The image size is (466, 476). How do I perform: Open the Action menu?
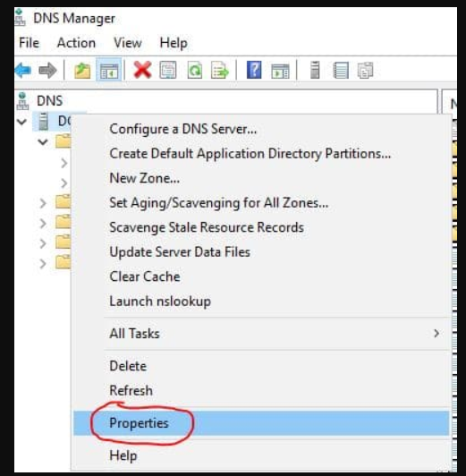coord(76,43)
